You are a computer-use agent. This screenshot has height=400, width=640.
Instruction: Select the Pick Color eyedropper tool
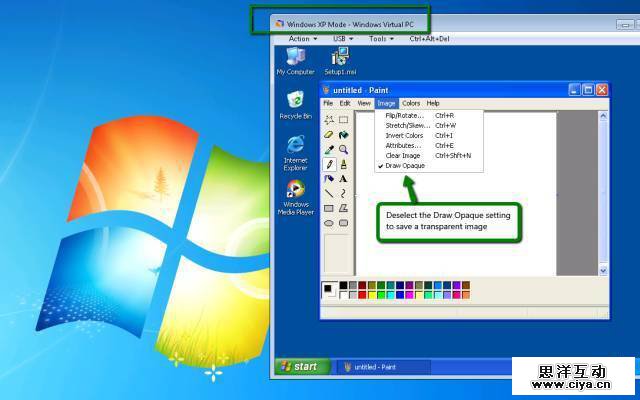point(329,149)
